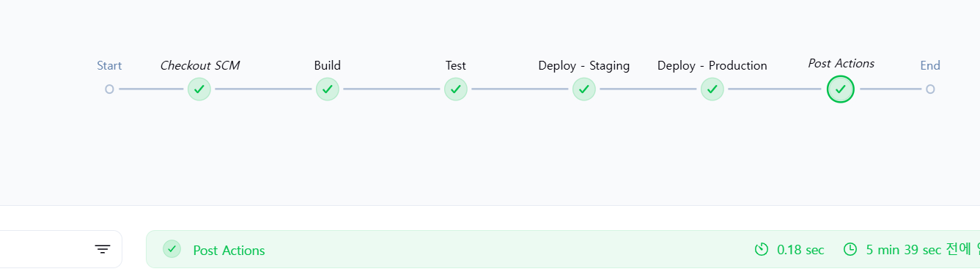The image size is (980, 277).
Task: Click the Start pipeline node circle
Action: click(x=109, y=89)
